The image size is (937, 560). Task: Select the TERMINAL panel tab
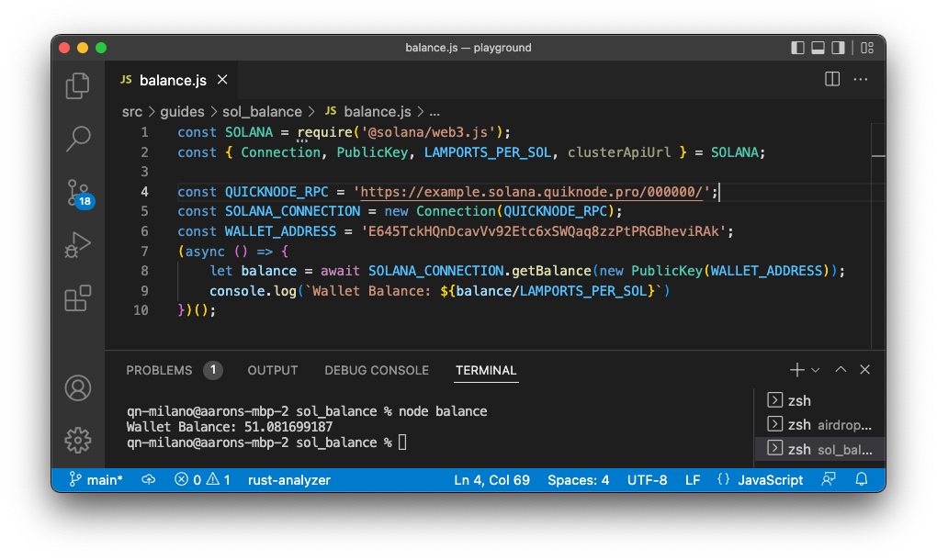pos(486,370)
